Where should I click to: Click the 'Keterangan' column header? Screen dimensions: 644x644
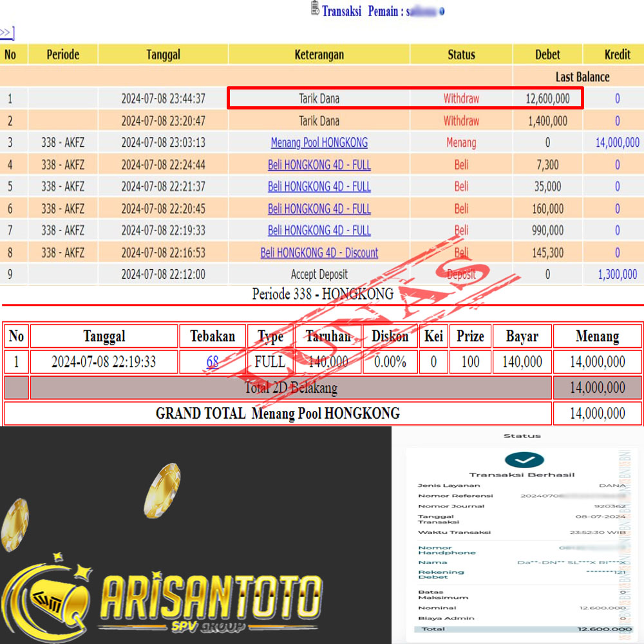point(319,55)
